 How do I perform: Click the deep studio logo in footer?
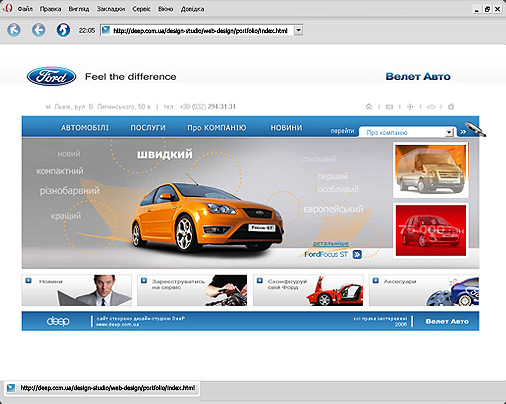pyautogui.click(x=58, y=321)
